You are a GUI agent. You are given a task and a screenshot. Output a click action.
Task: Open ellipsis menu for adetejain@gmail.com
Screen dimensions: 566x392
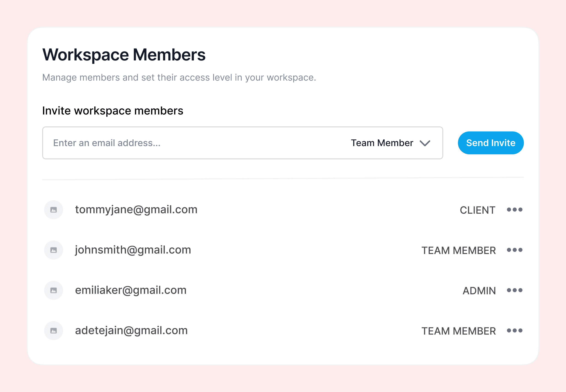tap(514, 330)
